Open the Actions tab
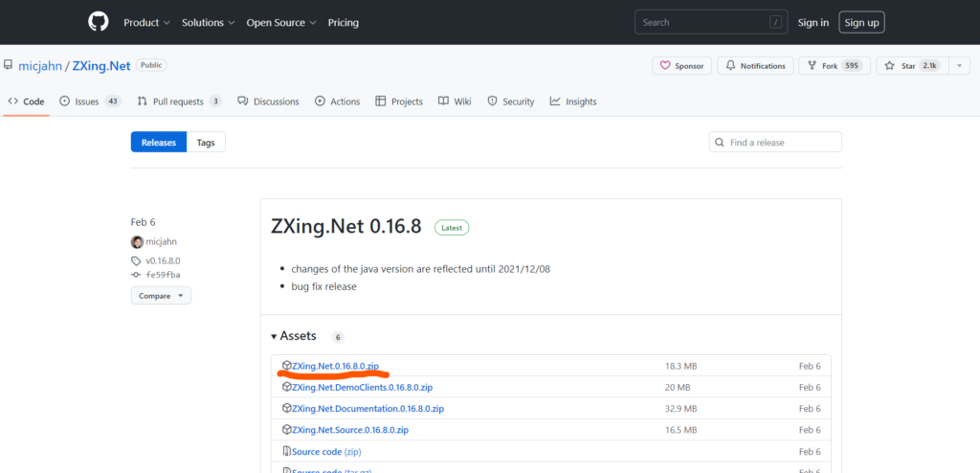This screenshot has width=980, height=473. pyautogui.click(x=338, y=101)
